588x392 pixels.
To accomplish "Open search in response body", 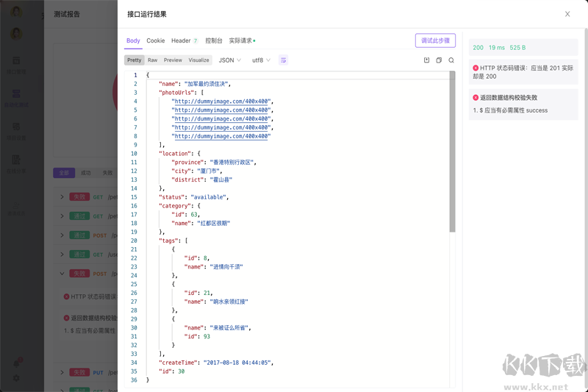I will [451, 60].
